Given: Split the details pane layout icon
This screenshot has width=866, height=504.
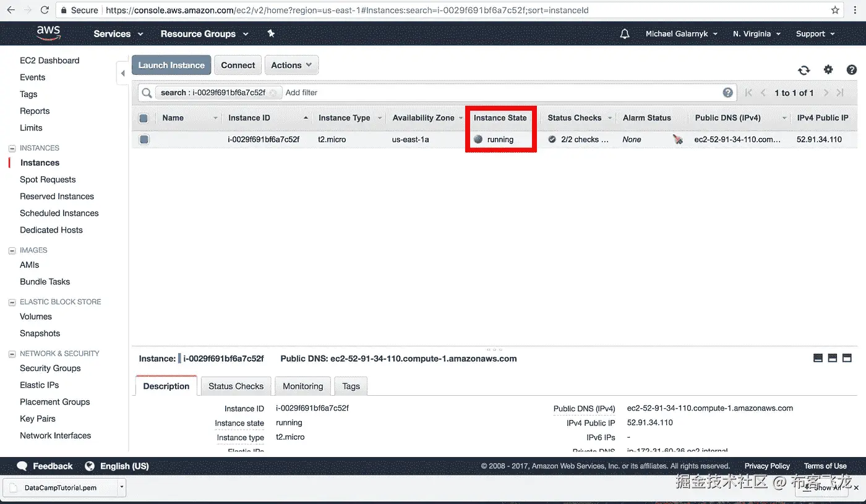Looking at the screenshot, I should pos(833,358).
